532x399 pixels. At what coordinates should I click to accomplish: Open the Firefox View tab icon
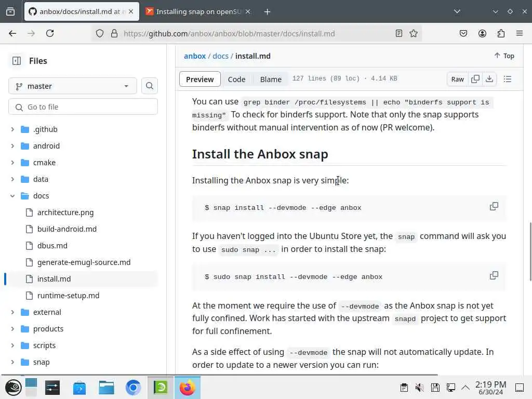10,11
